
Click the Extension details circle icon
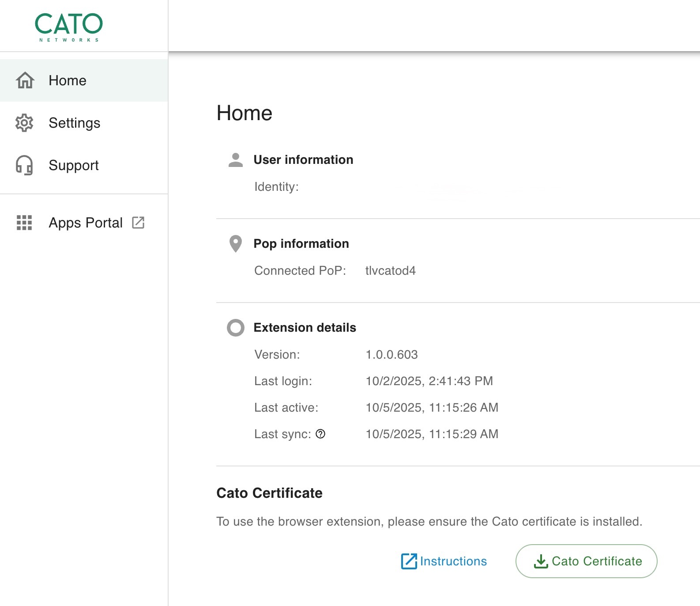point(236,328)
